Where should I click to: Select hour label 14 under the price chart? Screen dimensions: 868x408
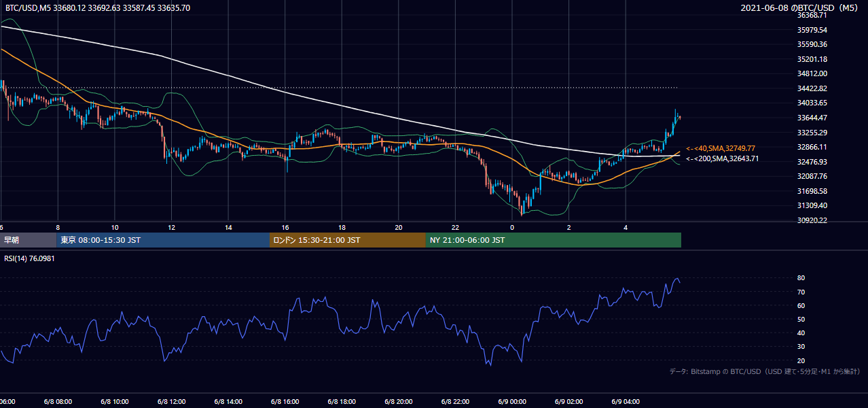229,227
